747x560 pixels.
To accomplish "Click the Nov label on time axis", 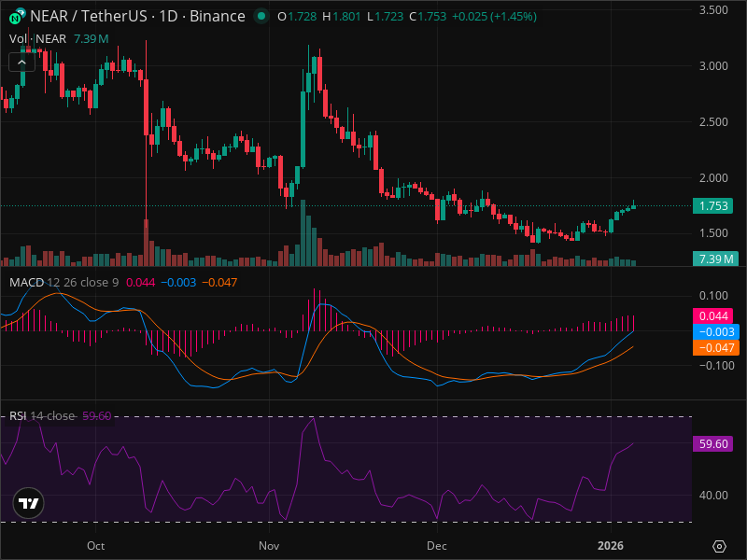I will coord(269,546).
